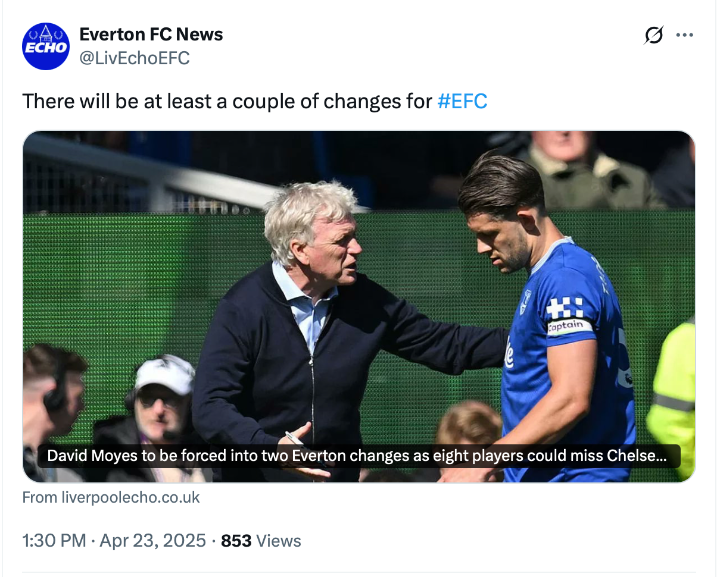Click the tweet text about changes
Image resolution: width=717 pixels, height=577 pixels.
pyautogui.click(x=228, y=101)
